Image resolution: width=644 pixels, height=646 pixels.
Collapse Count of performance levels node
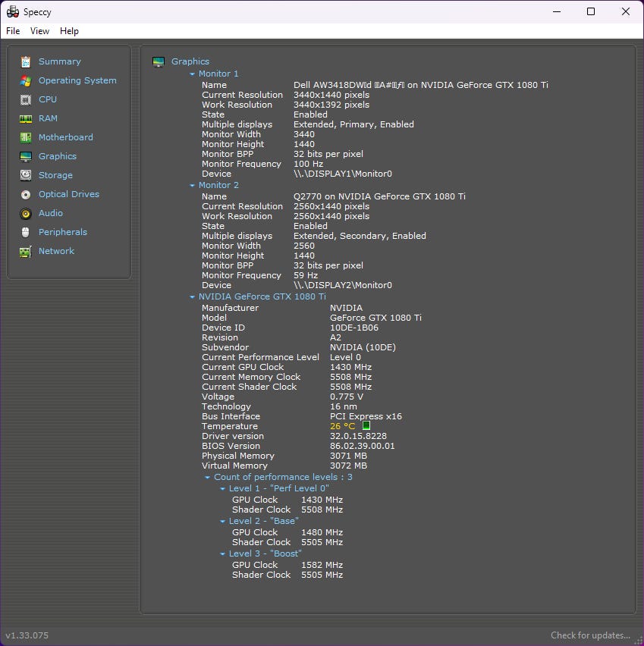click(207, 478)
